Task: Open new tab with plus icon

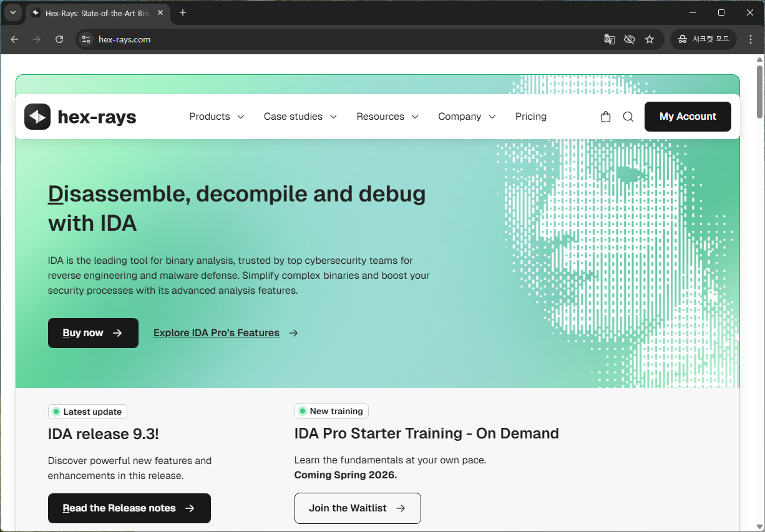Action: [183, 12]
